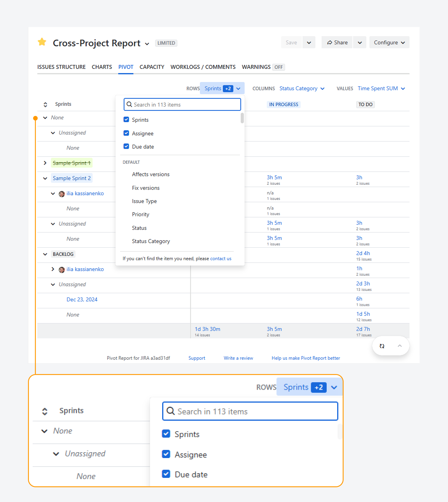
Task: Click the yellow favorite star icon
Action: coord(42,42)
